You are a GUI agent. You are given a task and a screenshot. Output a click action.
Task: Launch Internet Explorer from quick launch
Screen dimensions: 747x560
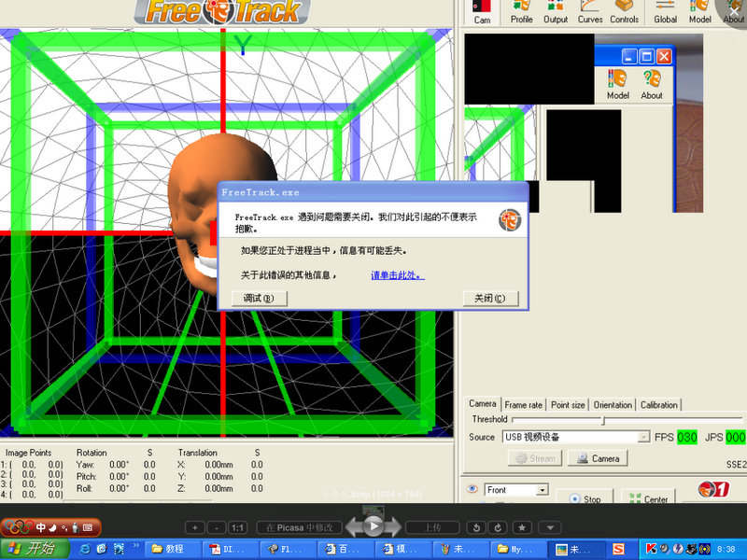coord(85,549)
